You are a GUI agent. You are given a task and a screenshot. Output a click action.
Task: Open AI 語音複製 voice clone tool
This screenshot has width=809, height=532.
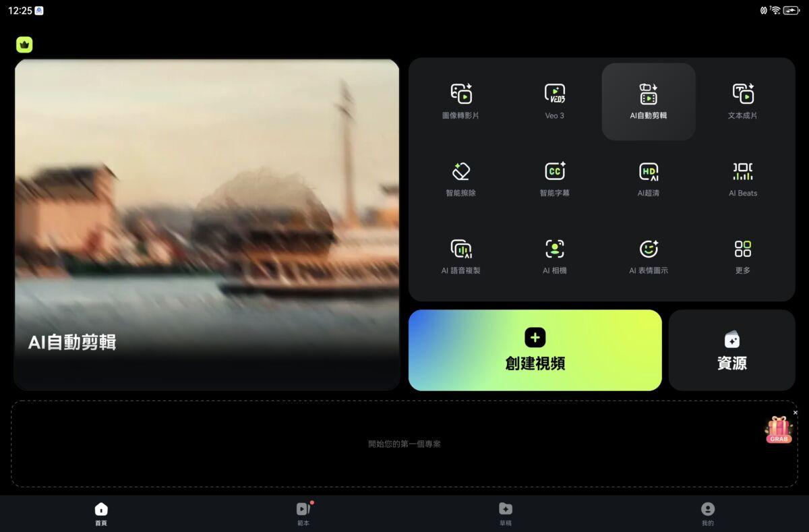click(461, 256)
